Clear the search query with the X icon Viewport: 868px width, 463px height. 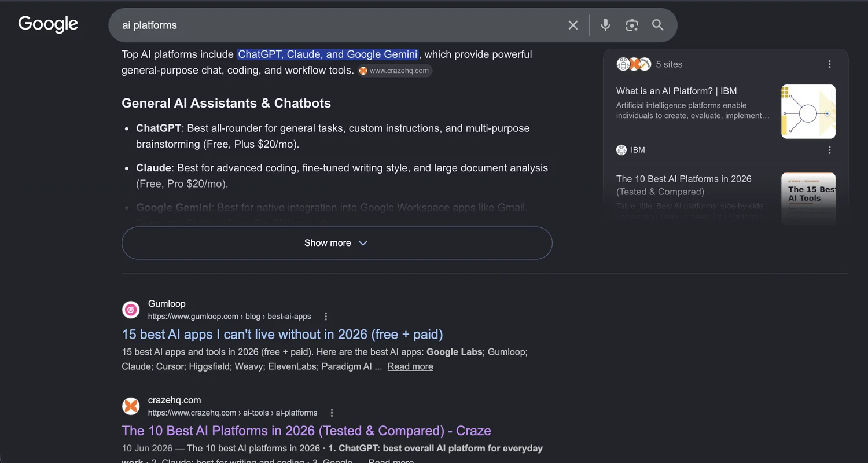click(x=573, y=25)
